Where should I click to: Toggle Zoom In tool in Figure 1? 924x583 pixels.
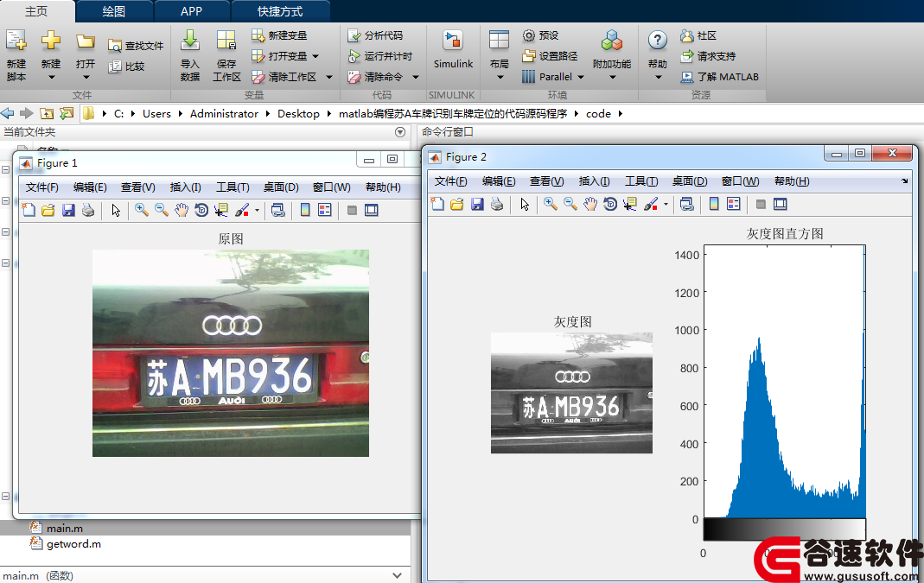142,210
